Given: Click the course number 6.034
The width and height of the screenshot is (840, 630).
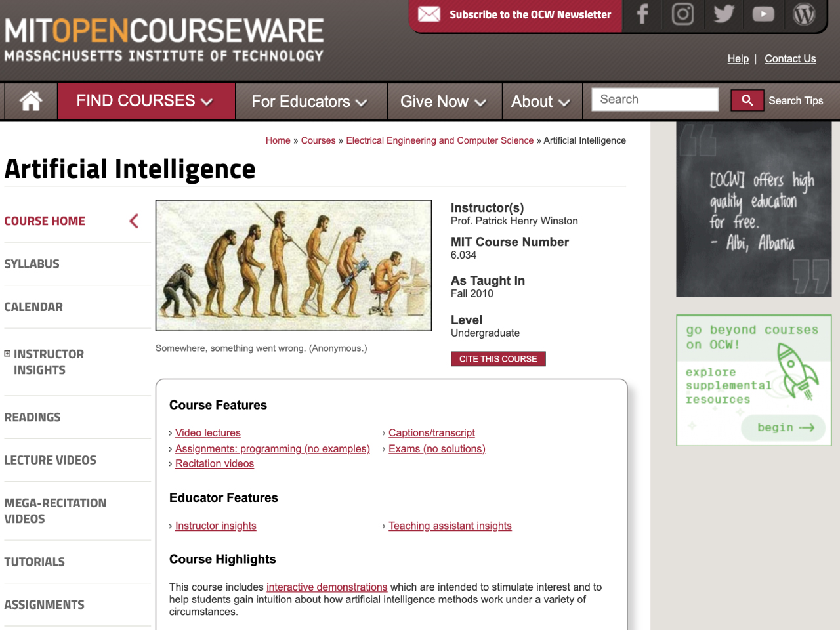Looking at the screenshot, I should pos(463,255).
